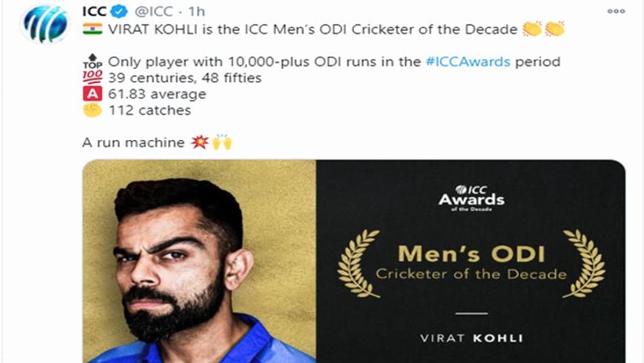Click the raised hands emoji ending the tweet
Viewport: 644px width, 363px height.
coord(220,142)
